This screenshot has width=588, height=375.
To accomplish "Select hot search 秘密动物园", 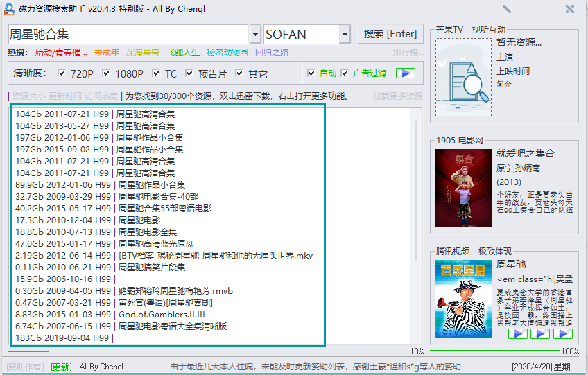I will [227, 53].
